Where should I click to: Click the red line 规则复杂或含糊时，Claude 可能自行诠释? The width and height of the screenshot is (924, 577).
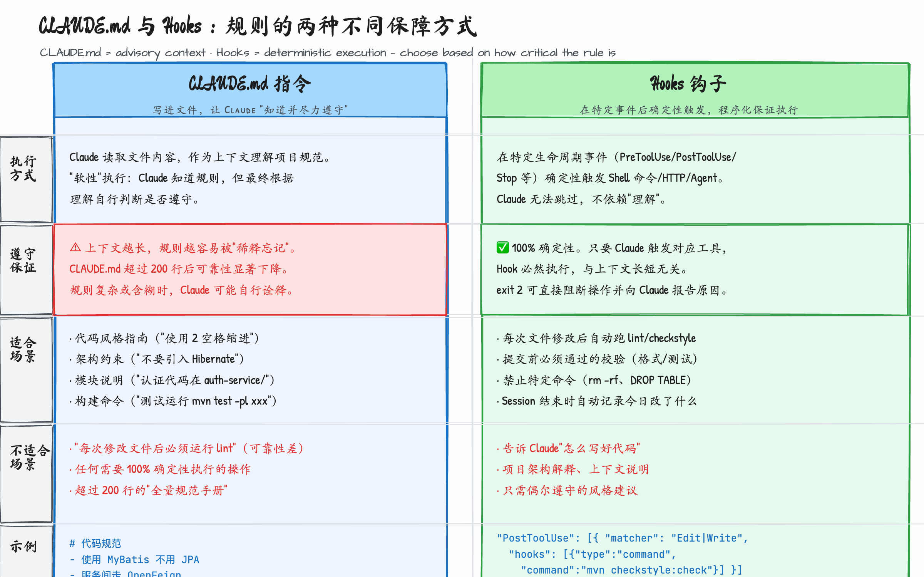pos(181,290)
